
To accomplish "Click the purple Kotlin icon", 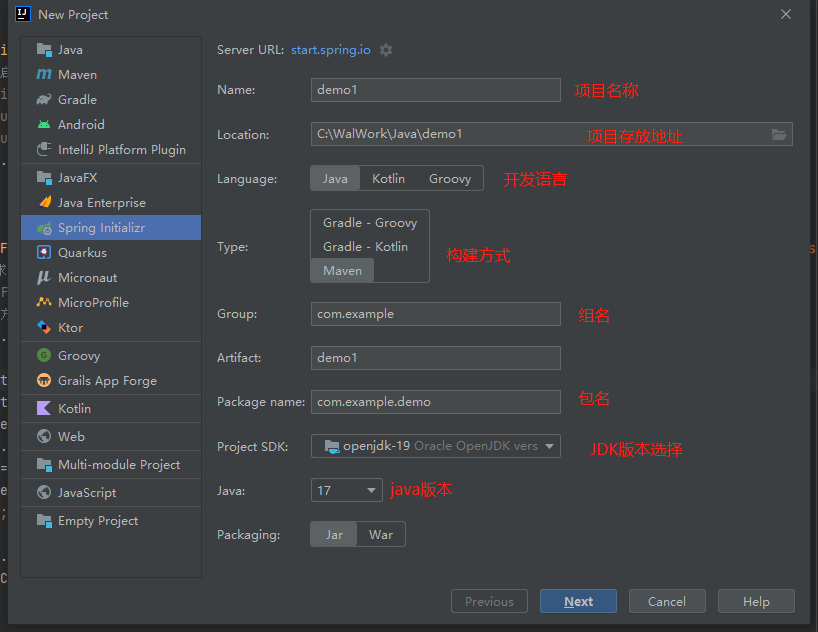I will point(44,408).
